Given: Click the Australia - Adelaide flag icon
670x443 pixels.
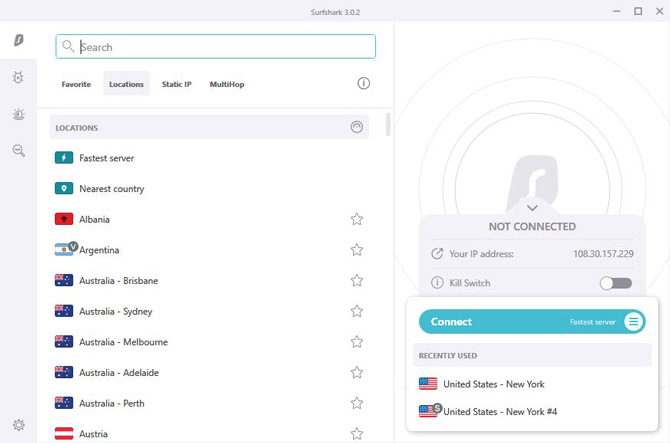Looking at the screenshot, I should point(64,373).
